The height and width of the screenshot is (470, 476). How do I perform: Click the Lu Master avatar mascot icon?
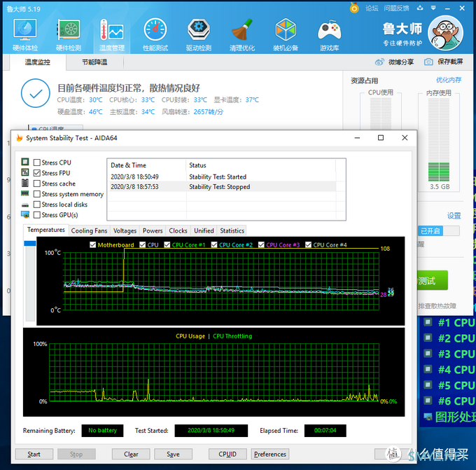tap(445, 33)
